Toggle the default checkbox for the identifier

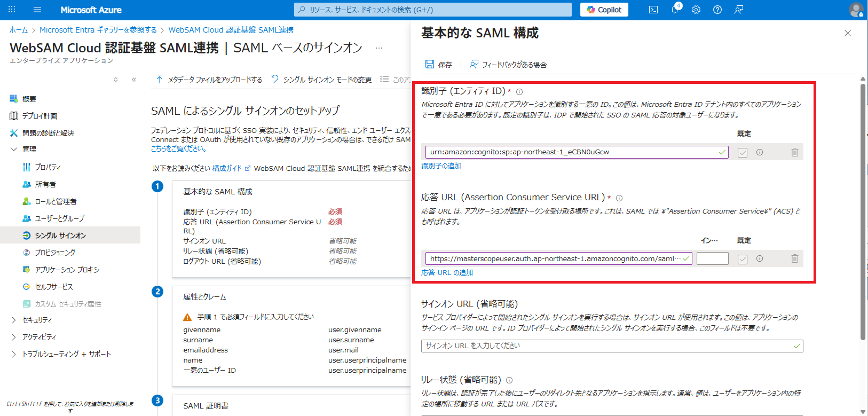pyautogui.click(x=743, y=153)
